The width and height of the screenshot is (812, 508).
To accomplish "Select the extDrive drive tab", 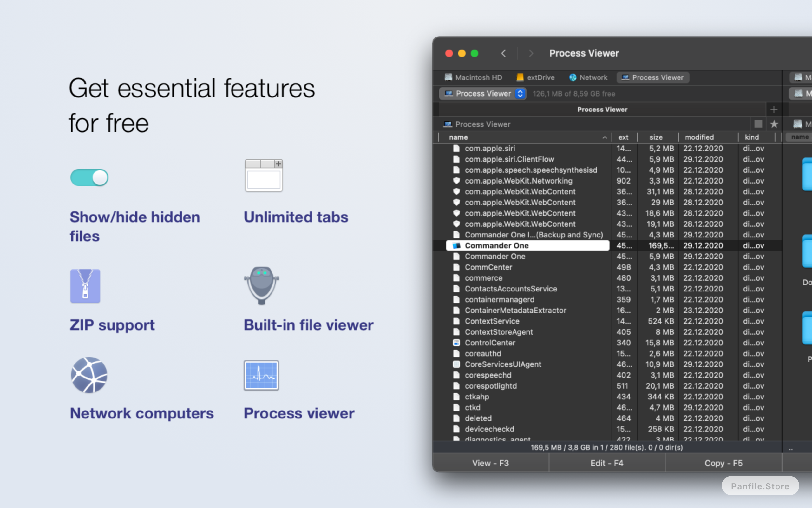I will point(536,77).
